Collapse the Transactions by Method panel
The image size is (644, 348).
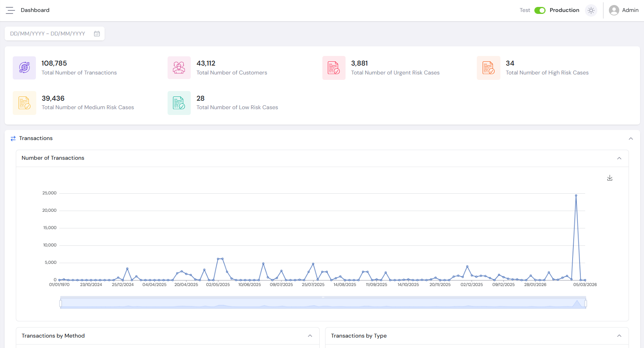pos(310,336)
